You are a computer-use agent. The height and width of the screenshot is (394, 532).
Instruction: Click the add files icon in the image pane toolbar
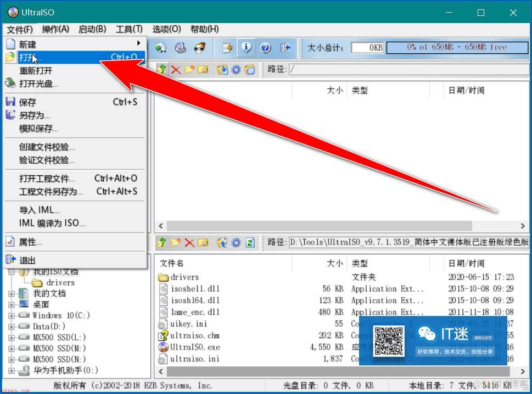click(222, 70)
